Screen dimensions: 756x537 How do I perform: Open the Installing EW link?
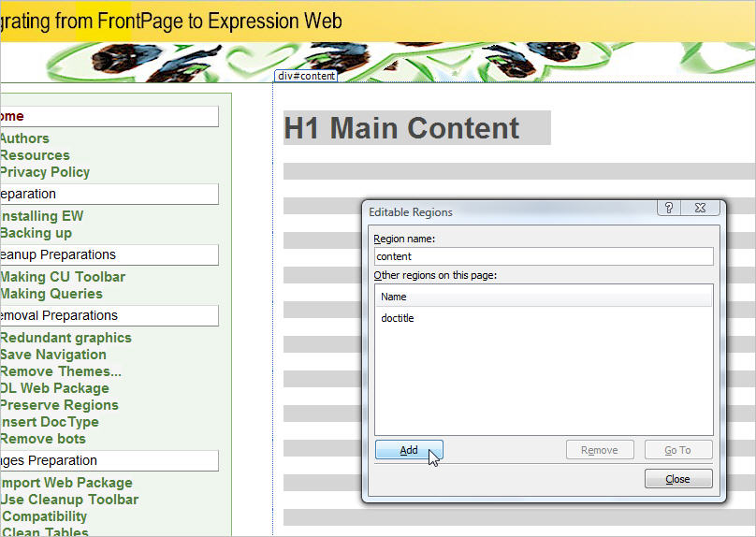coord(41,216)
